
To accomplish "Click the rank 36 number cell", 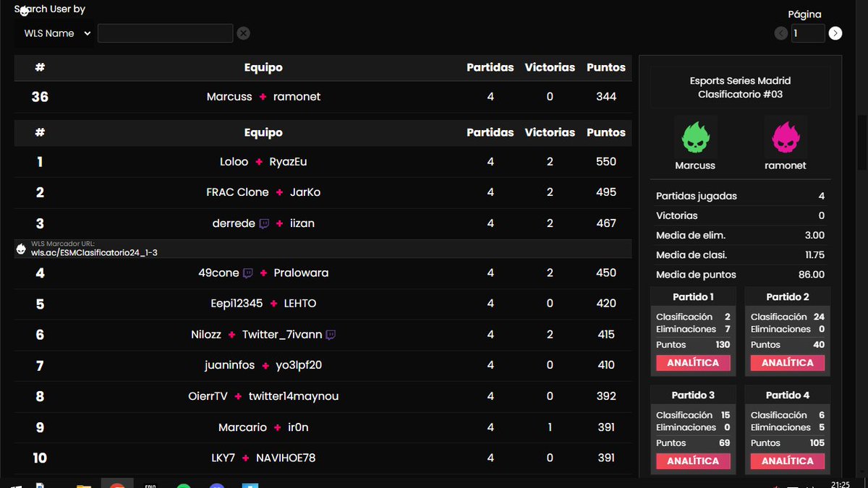I will tap(40, 97).
